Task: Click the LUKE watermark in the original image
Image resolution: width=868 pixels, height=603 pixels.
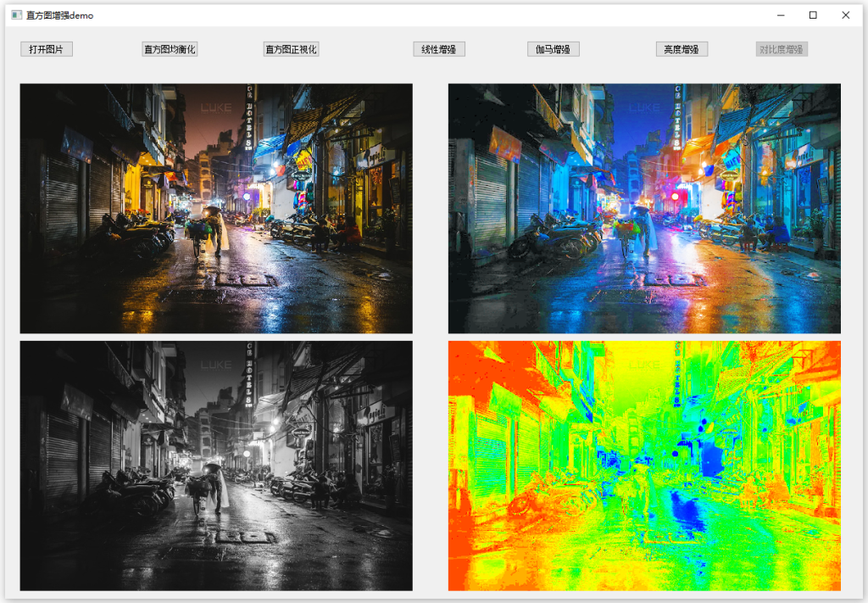Action: (x=216, y=108)
